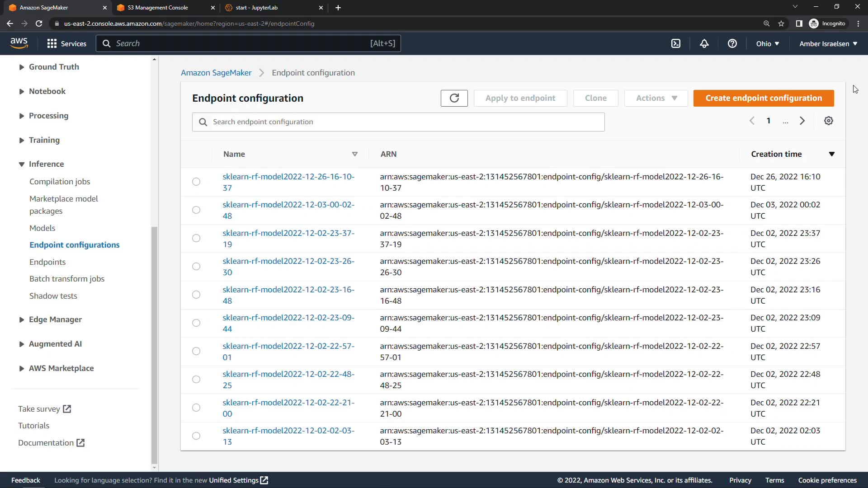The width and height of the screenshot is (868, 488).
Task: Click the sidebar vertical scrollbar
Action: pyautogui.click(x=154, y=343)
